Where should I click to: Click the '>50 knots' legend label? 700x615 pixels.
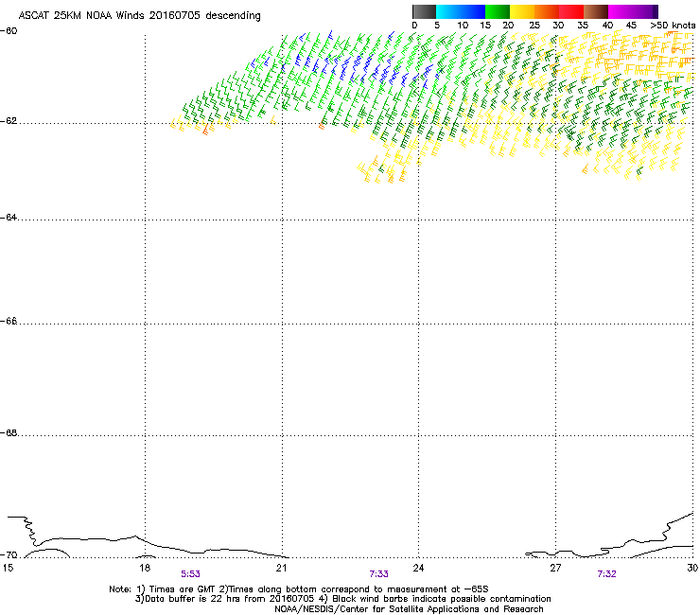click(673, 26)
